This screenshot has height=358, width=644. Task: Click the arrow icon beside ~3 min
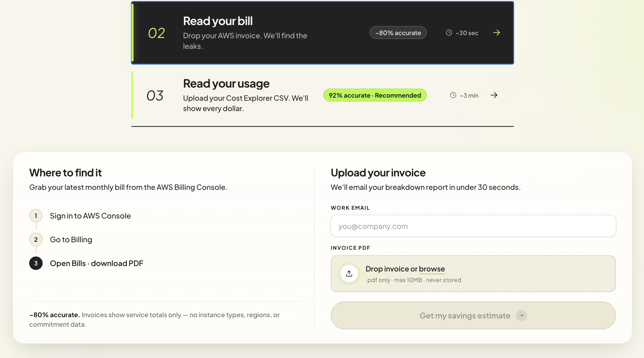click(494, 95)
